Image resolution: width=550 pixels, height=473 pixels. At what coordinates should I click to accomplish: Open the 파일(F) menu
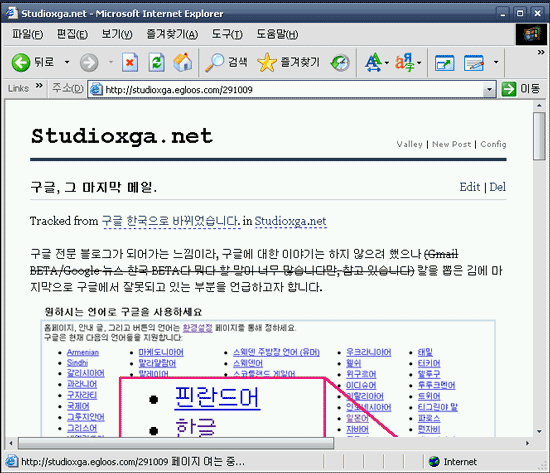pos(27,34)
